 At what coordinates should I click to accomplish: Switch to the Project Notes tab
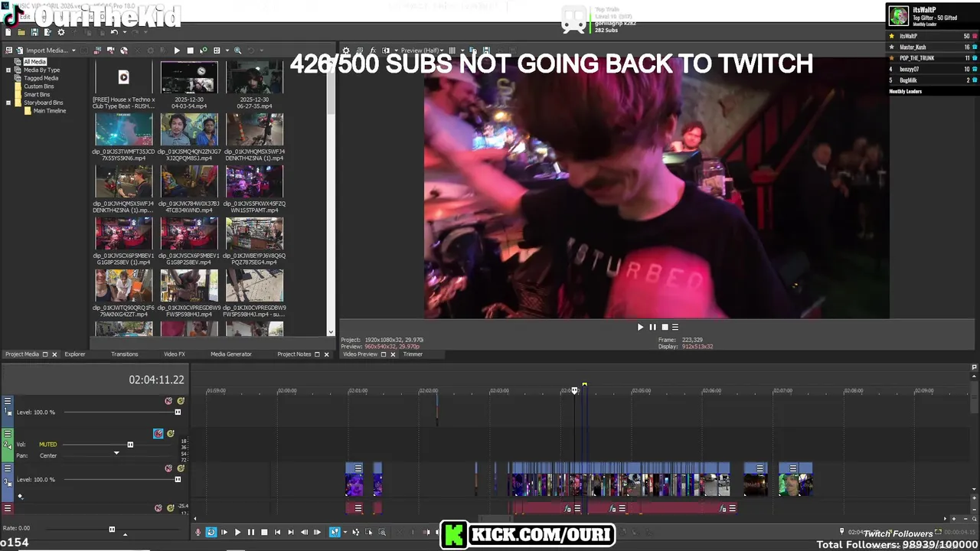click(294, 354)
